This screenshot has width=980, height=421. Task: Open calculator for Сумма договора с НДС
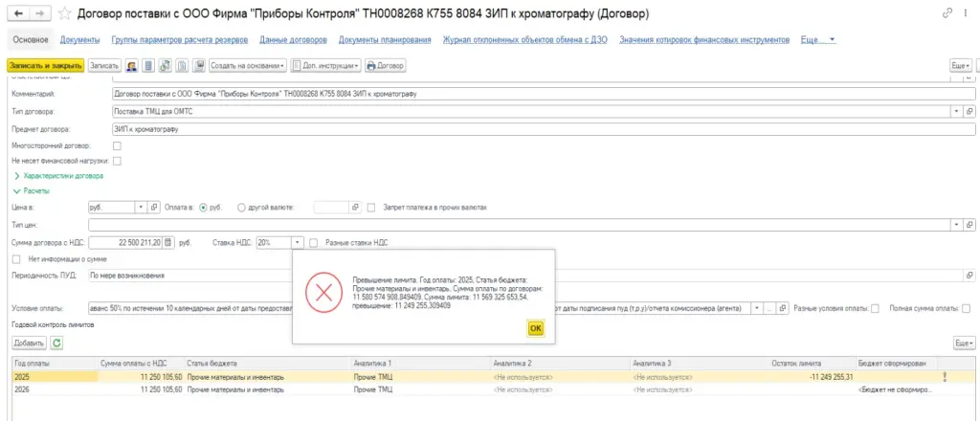click(167, 242)
